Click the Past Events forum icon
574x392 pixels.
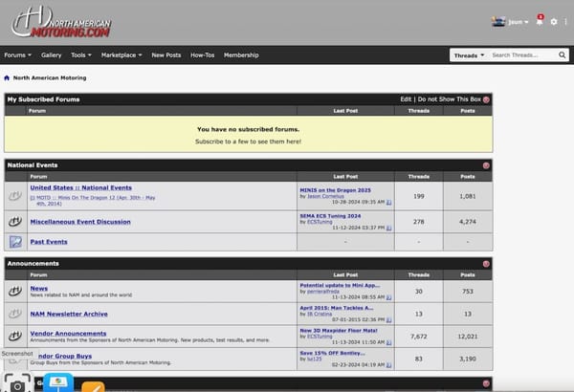(x=15, y=242)
